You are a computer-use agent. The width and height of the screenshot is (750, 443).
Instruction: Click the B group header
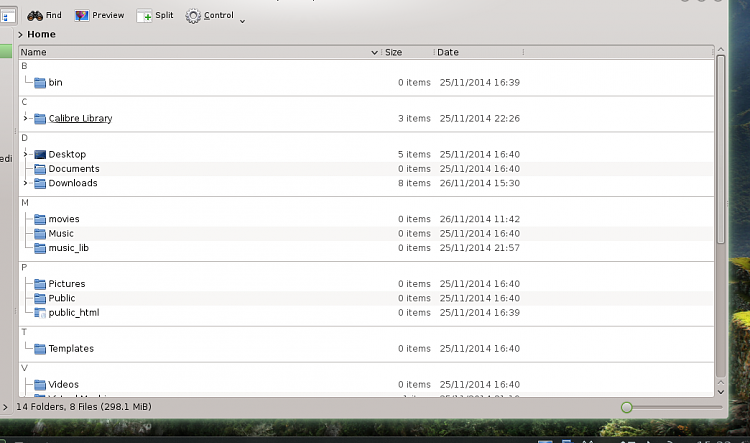[x=24, y=66]
